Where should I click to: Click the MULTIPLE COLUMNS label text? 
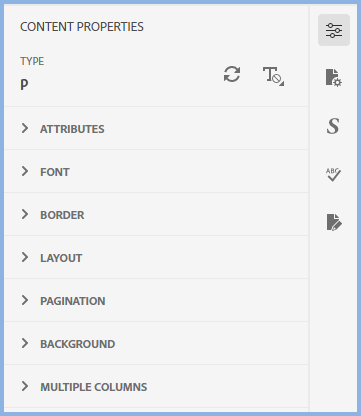(x=94, y=387)
